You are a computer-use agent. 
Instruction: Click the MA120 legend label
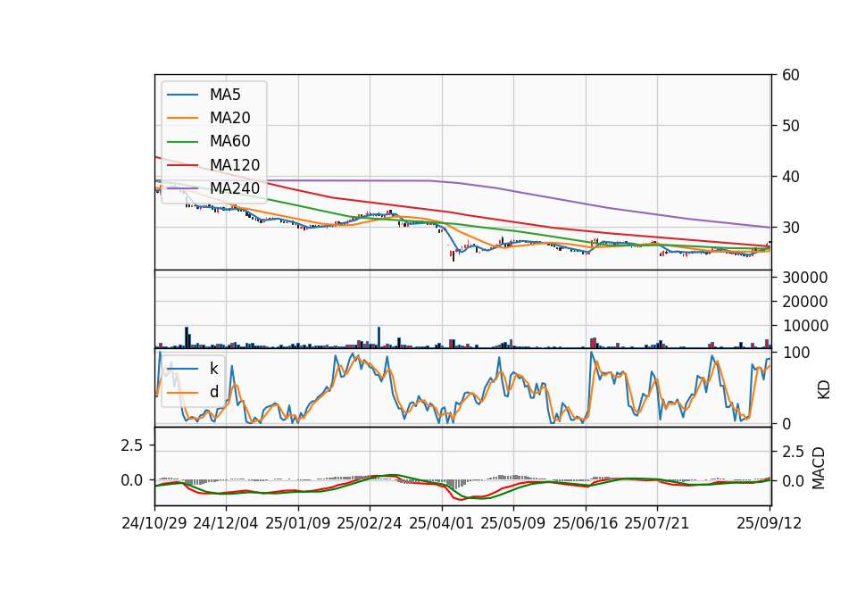pos(235,164)
